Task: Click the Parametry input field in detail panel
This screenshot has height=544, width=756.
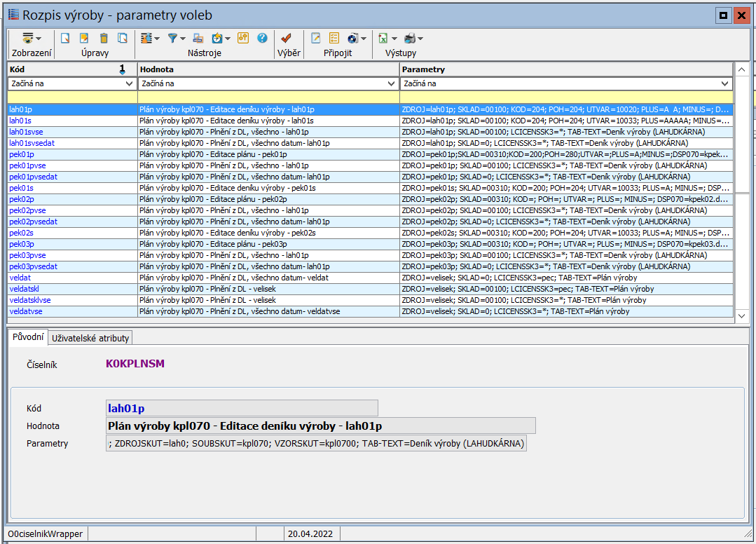Action: click(315, 444)
